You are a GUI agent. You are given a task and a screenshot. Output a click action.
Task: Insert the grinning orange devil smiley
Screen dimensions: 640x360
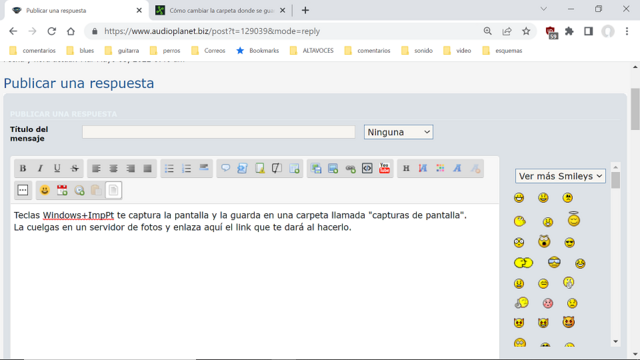point(569,322)
